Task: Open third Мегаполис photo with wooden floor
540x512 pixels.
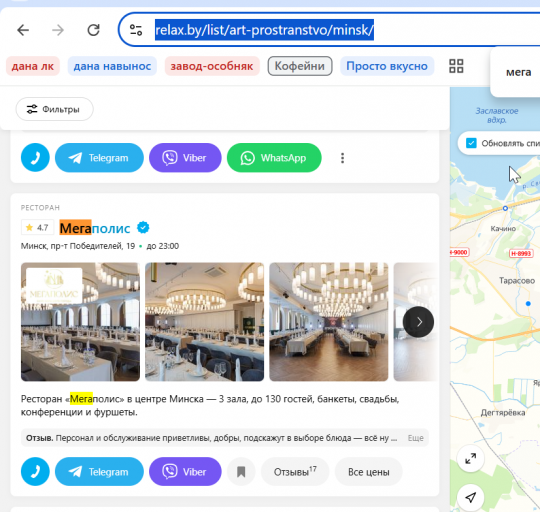Action: coord(329,322)
